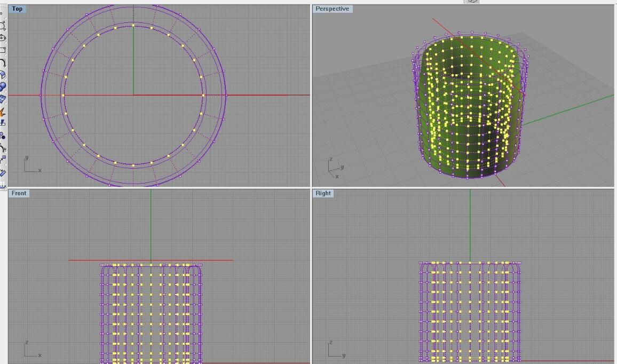Click the Right viewport y-z axis indicator

click(x=337, y=349)
